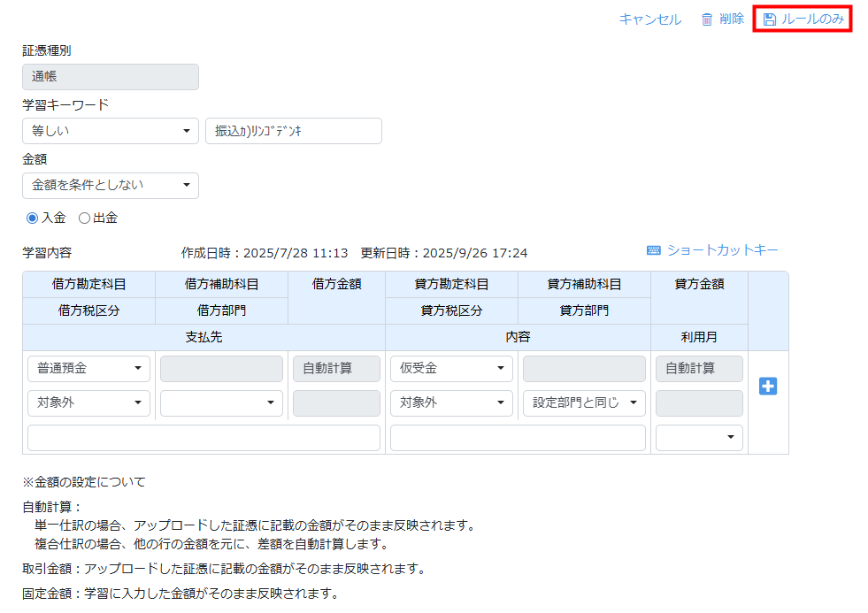Open the ショートカットキー link

tap(722, 250)
